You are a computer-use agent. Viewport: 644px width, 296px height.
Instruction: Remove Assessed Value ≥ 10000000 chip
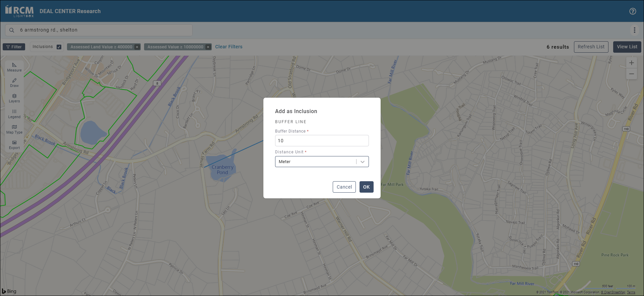[x=208, y=47]
